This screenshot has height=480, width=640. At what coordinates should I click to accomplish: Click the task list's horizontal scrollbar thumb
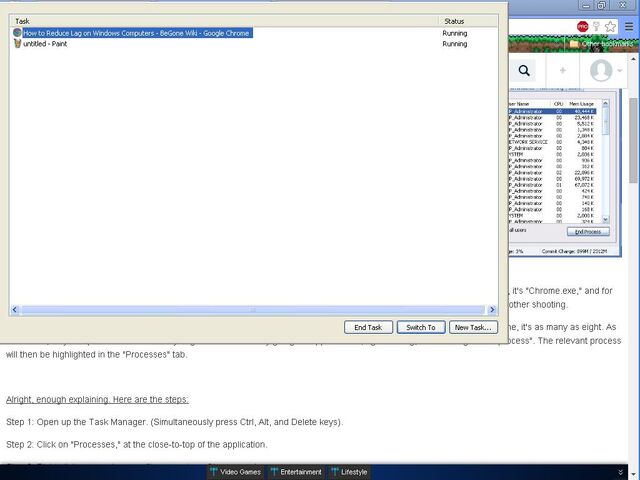(x=253, y=310)
